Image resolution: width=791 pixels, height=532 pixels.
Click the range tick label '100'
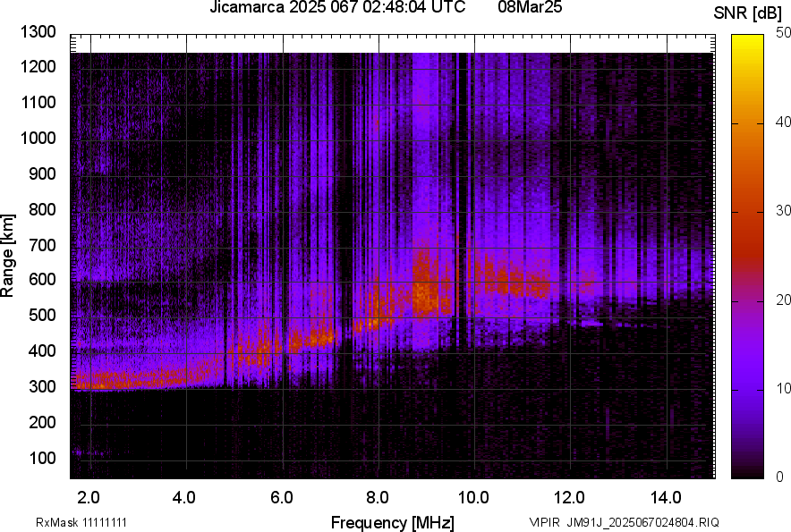point(42,458)
